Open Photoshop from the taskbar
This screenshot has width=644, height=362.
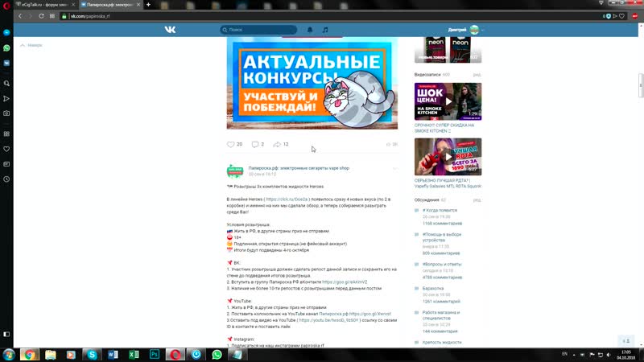click(x=155, y=355)
